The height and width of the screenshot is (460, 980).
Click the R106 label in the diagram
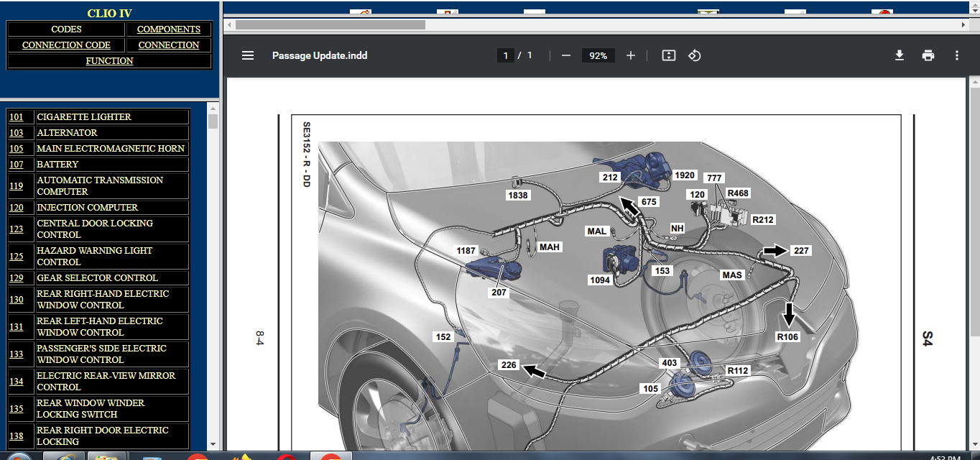click(x=787, y=336)
